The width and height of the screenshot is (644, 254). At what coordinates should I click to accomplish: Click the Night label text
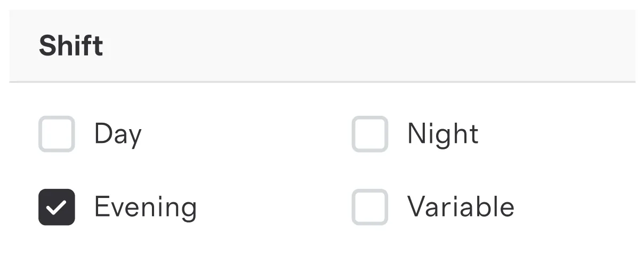pyautogui.click(x=443, y=134)
